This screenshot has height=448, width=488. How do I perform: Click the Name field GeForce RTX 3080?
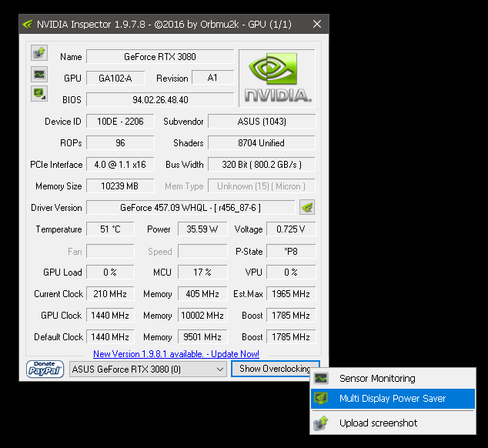click(x=160, y=57)
